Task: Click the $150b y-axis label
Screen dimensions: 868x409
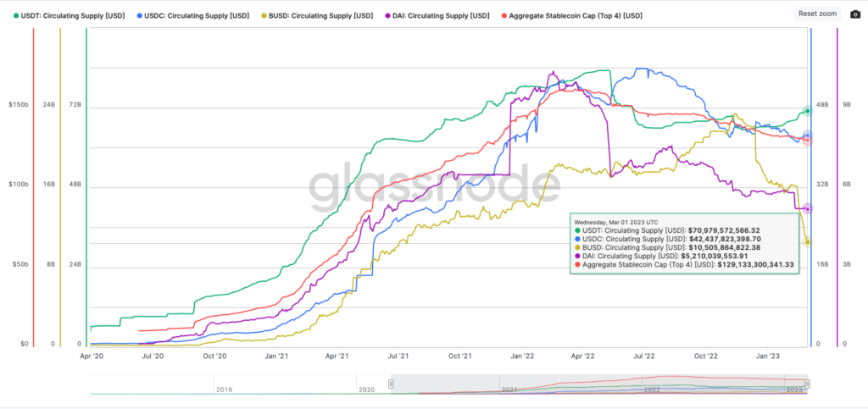Action: pyautogui.click(x=19, y=104)
